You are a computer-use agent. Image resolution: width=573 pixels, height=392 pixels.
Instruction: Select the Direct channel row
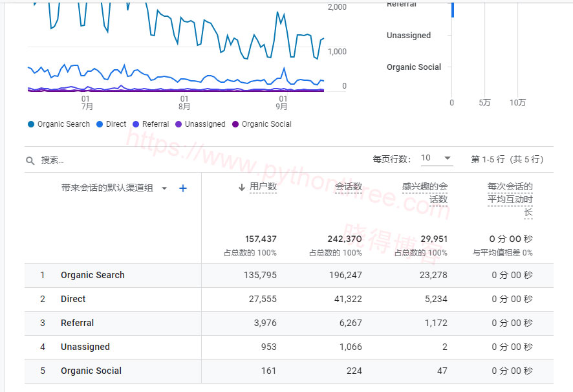point(73,299)
